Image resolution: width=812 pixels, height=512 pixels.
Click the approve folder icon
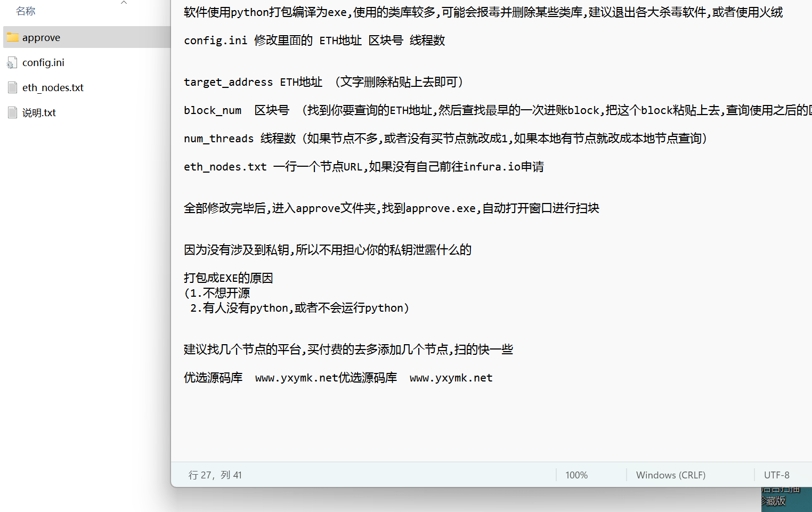[x=13, y=37]
